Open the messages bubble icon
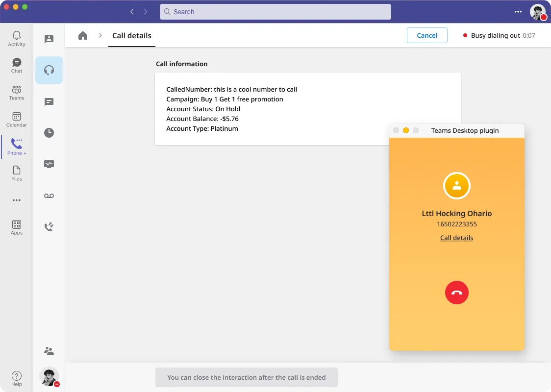The width and height of the screenshot is (551, 392). (49, 102)
